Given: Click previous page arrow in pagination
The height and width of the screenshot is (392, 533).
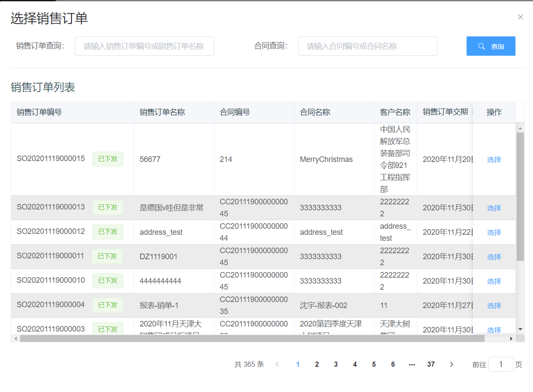Looking at the screenshot, I should pyautogui.click(x=277, y=364).
